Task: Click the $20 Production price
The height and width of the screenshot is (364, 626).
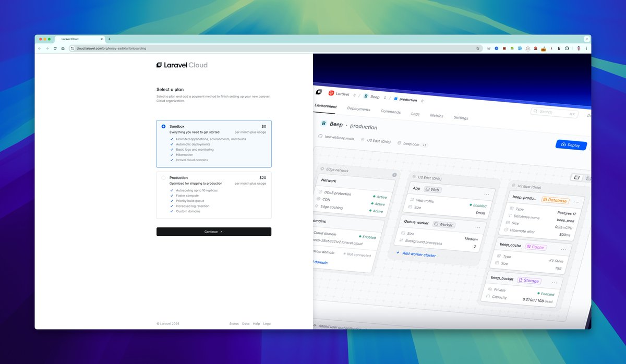Action: pos(262,178)
